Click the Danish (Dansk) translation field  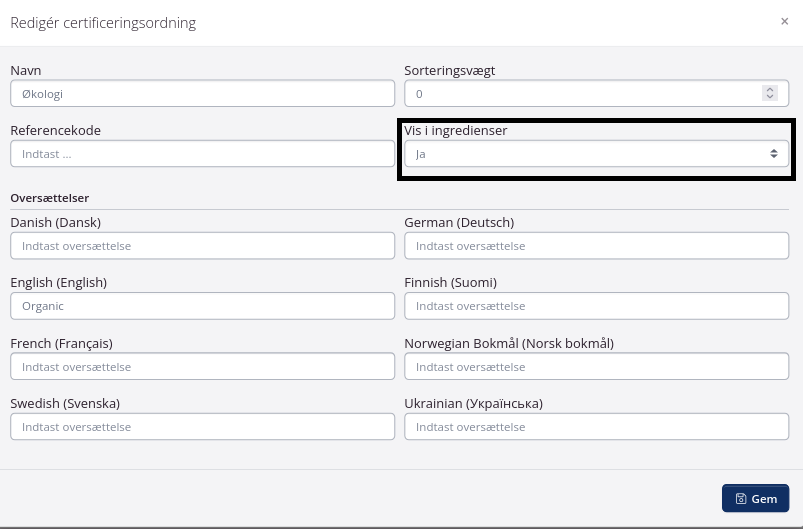202,246
